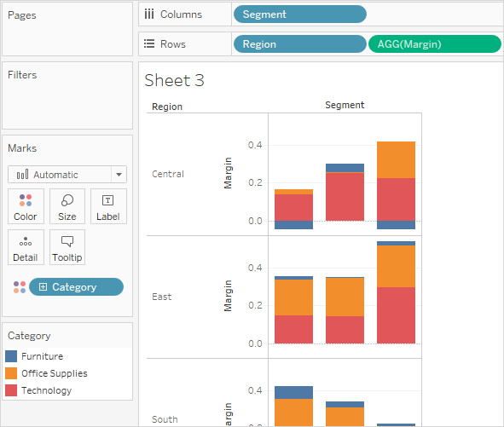Click the Detail marks card button
The image size is (504, 427).
[x=26, y=247]
